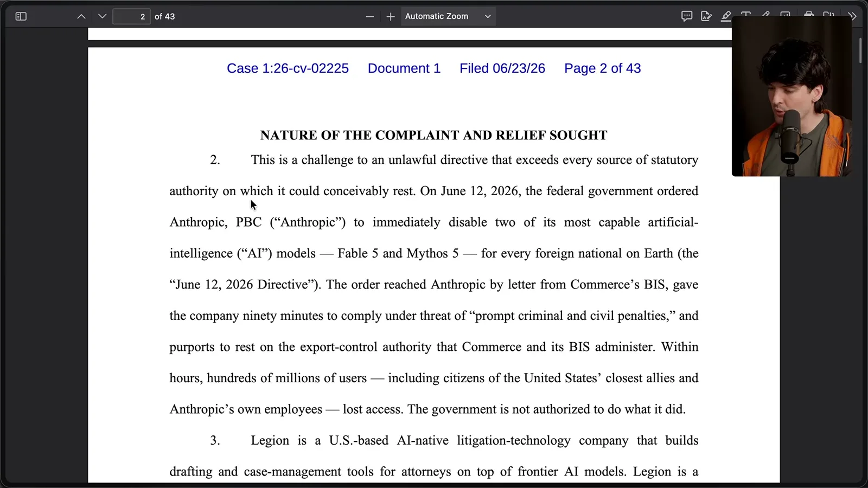
Task: Click the webcam overlay video
Action: (x=792, y=96)
